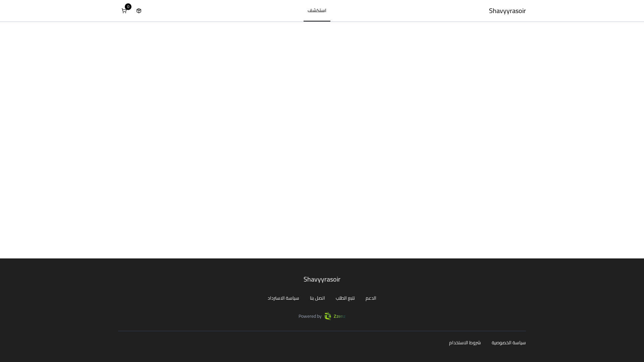Open the الدعم footer link
The width and height of the screenshot is (644, 362).
(371, 298)
